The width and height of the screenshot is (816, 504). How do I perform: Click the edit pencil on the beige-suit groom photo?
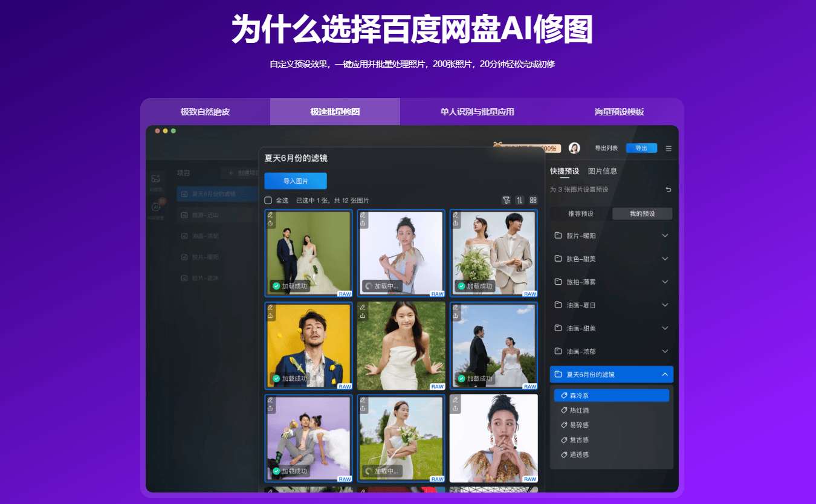pos(456,215)
